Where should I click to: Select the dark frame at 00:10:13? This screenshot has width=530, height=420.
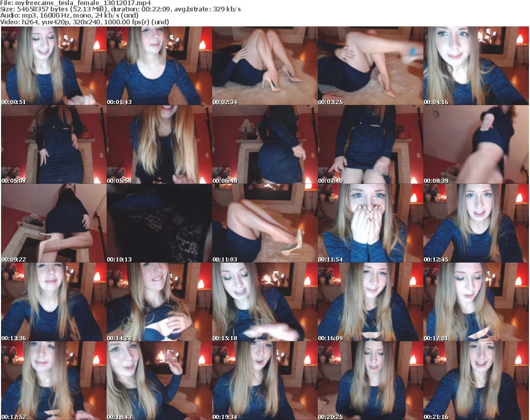(x=159, y=223)
